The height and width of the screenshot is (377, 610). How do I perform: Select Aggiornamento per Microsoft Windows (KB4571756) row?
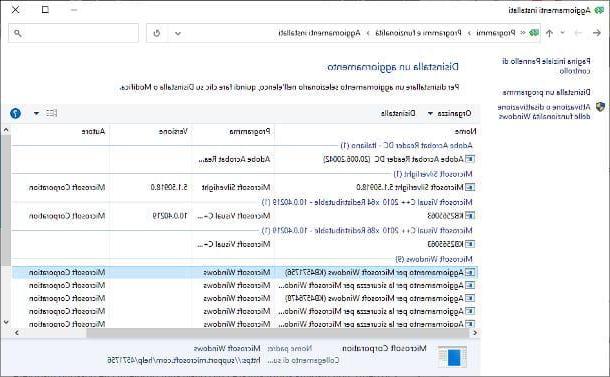tap(245, 272)
